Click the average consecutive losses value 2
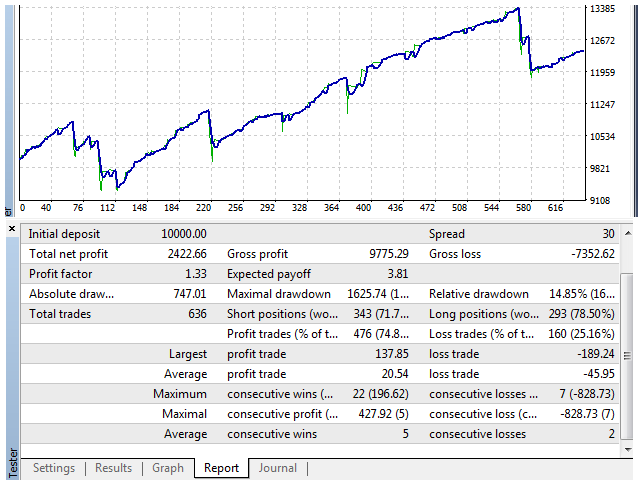 (x=611, y=434)
